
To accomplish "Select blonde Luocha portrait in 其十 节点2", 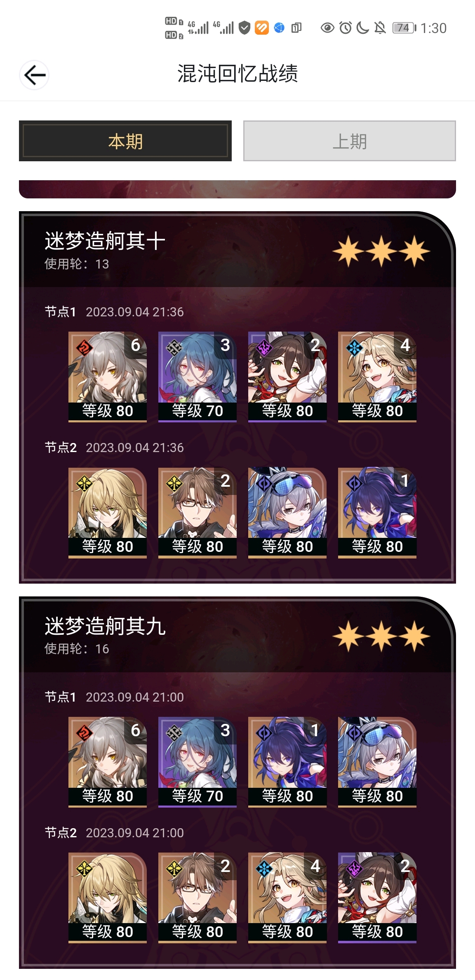I will [x=108, y=513].
